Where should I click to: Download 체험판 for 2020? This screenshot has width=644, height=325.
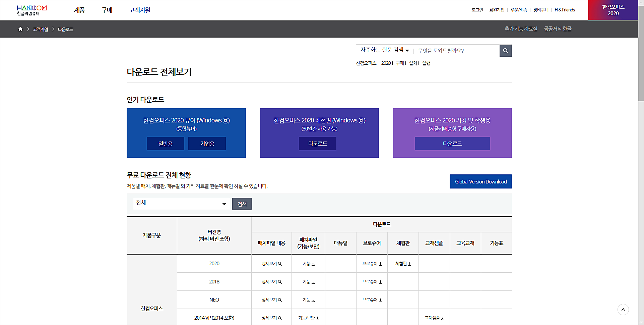(x=403, y=264)
